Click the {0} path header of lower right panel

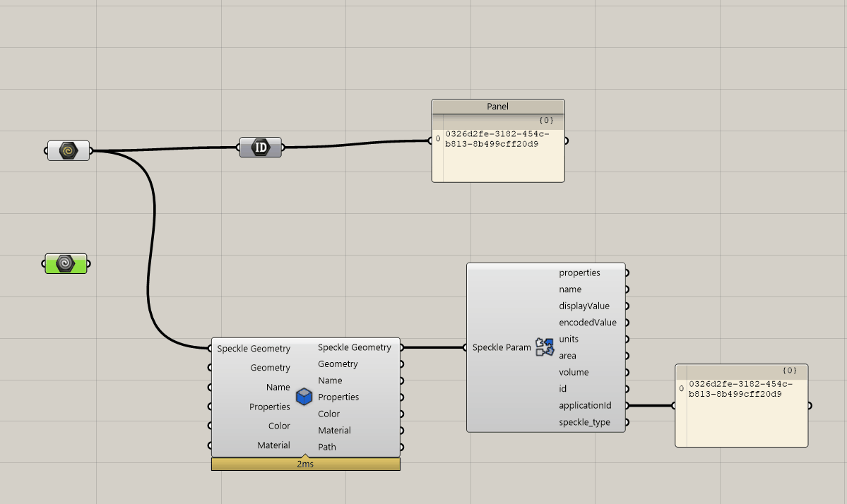click(790, 371)
